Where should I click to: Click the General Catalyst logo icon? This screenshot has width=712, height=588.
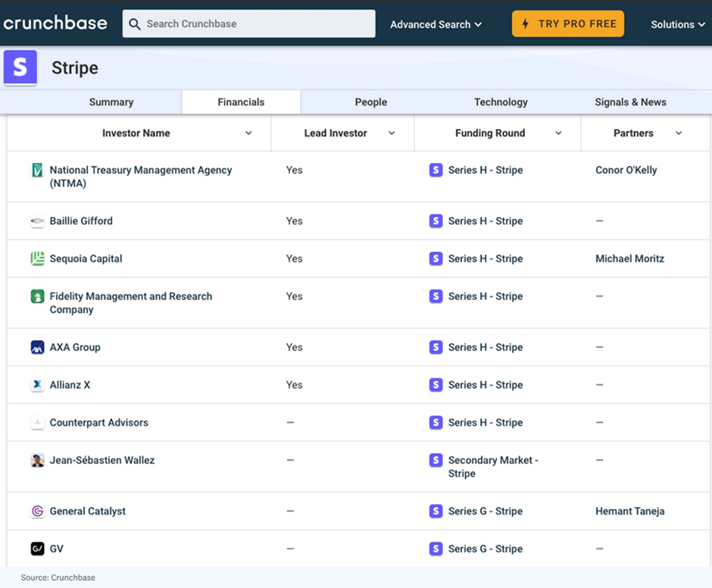click(x=37, y=511)
